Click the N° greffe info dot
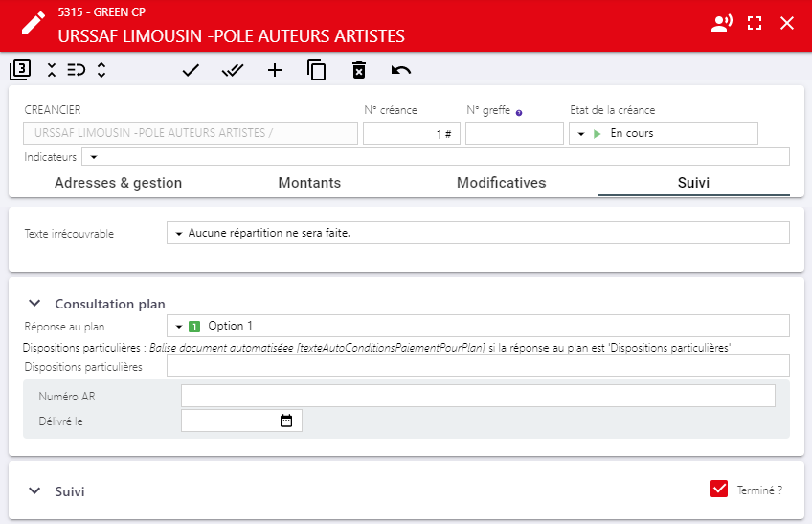 [519, 113]
